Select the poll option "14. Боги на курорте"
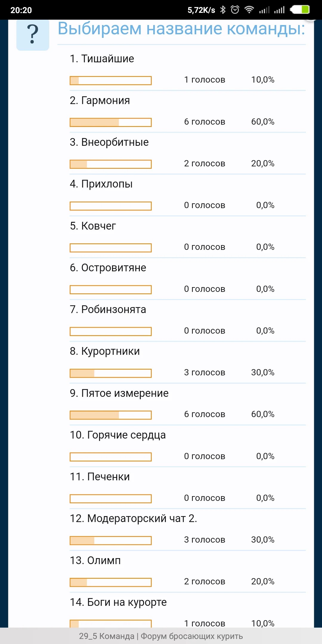 [118, 602]
